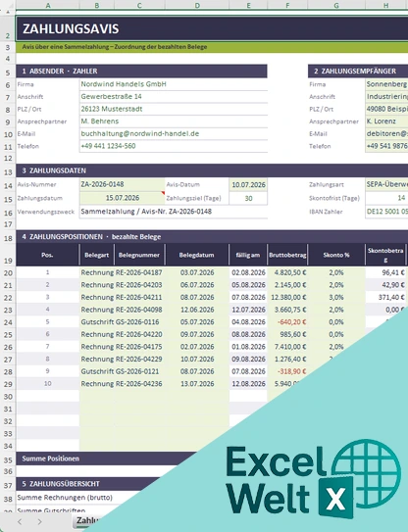Click the recipient contact 'K. Lorenz'

(386, 121)
